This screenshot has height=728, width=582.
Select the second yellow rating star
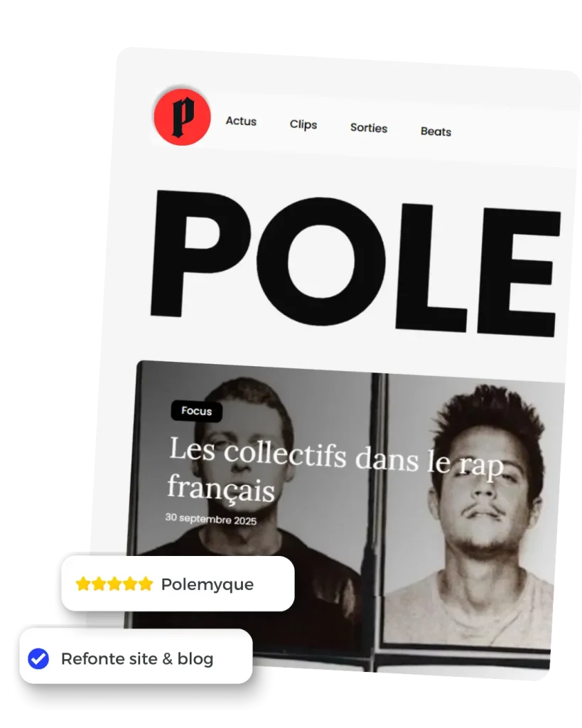99,584
